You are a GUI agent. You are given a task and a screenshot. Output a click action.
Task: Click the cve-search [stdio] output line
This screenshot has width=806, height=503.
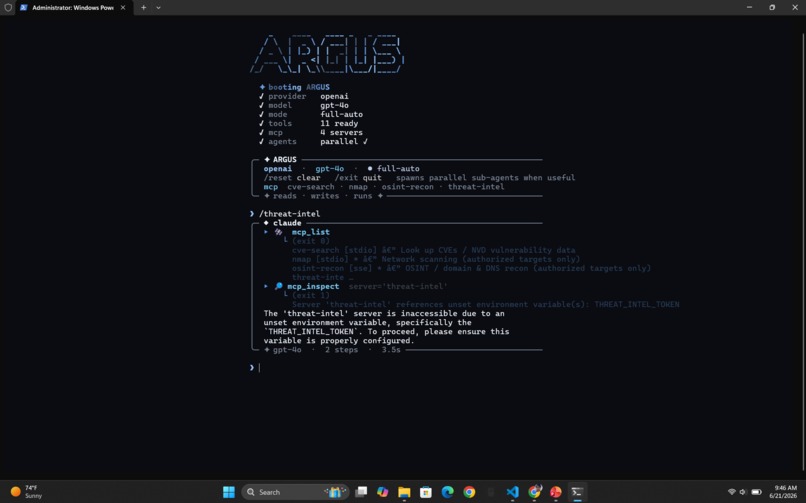pyautogui.click(x=433, y=250)
